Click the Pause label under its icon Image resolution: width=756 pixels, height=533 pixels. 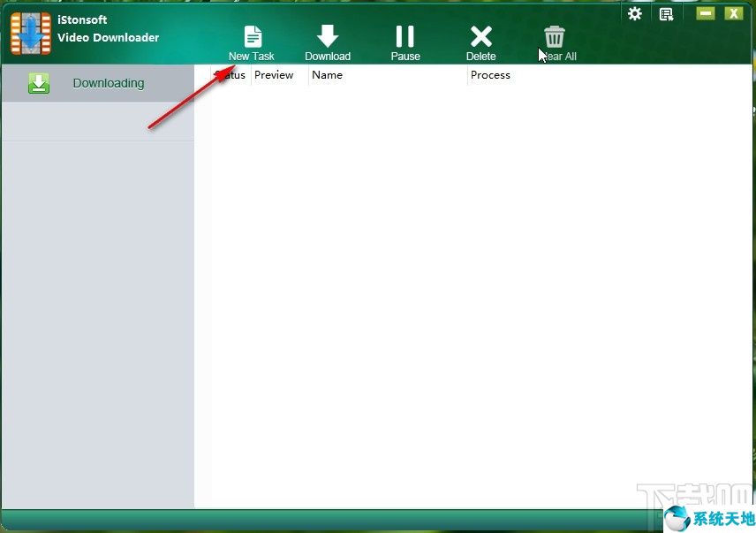tap(404, 55)
